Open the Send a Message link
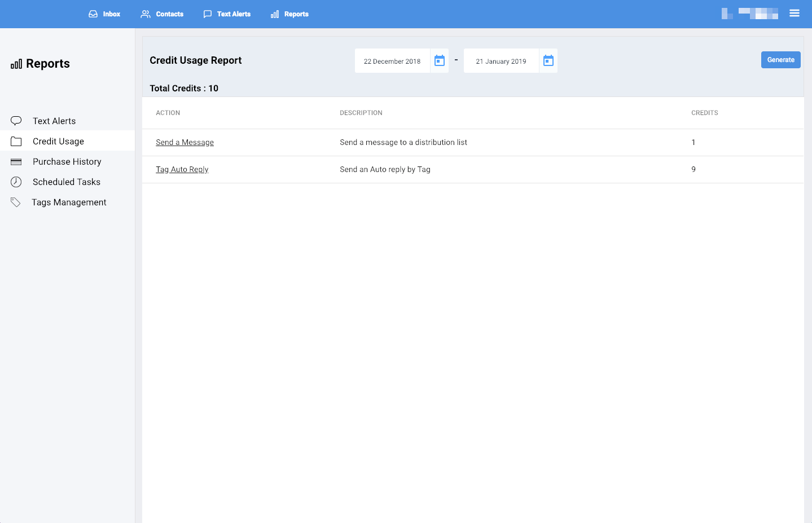Viewport: 812px width, 523px height. 185,142
